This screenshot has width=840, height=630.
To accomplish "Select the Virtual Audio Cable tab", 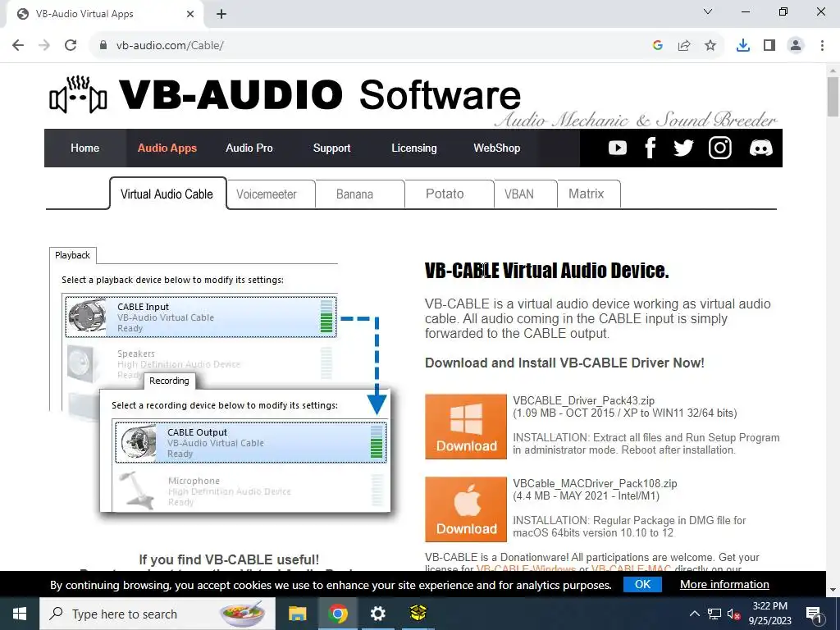I will 167,194.
